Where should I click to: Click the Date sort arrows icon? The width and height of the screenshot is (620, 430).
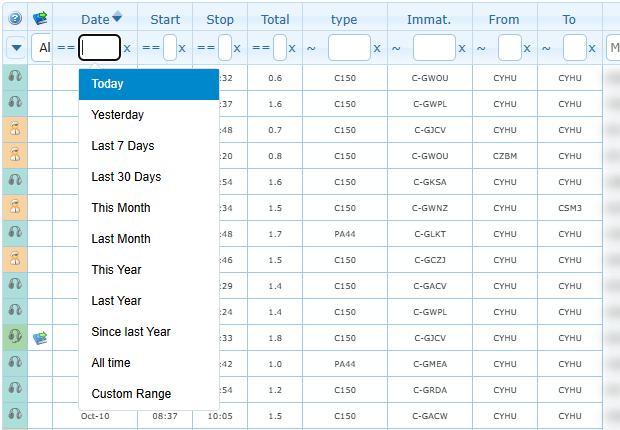point(117,17)
